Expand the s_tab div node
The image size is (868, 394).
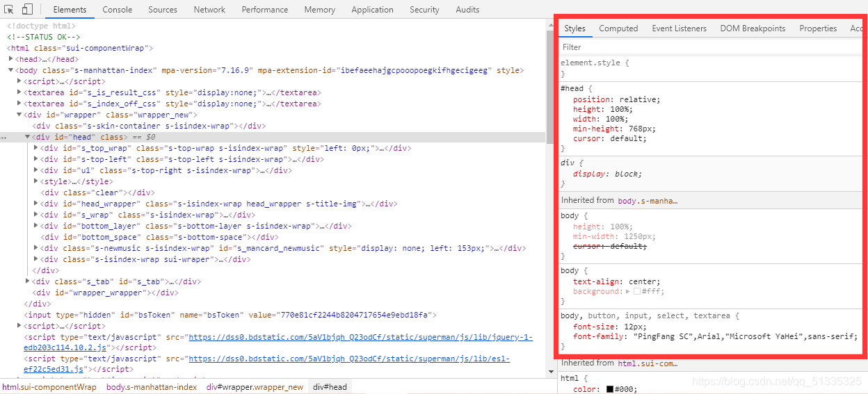click(x=28, y=281)
